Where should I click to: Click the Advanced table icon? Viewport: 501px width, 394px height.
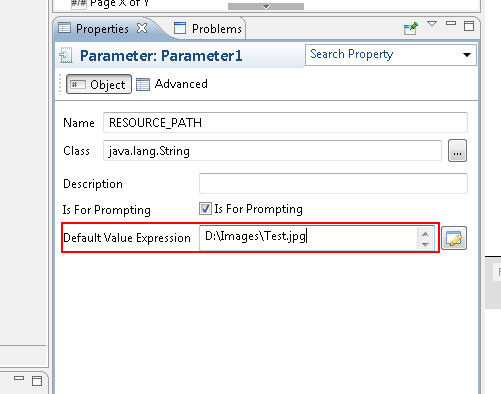click(143, 84)
